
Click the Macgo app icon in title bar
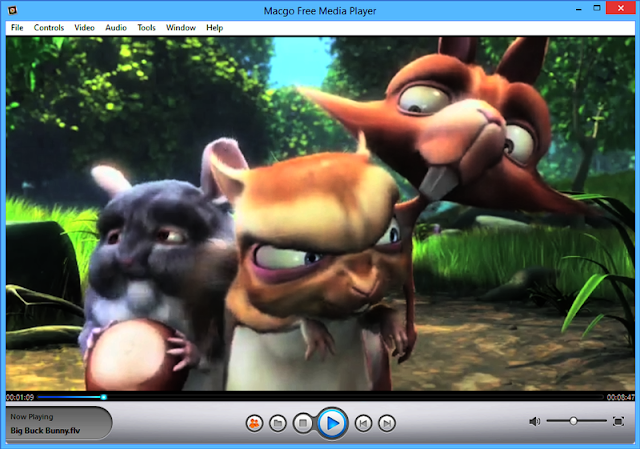(12, 10)
